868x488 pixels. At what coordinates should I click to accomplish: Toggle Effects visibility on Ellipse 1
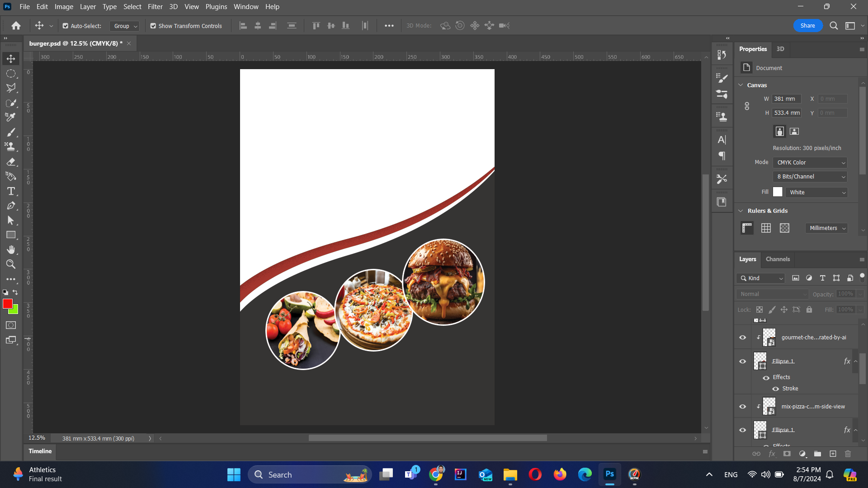point(766,378)
